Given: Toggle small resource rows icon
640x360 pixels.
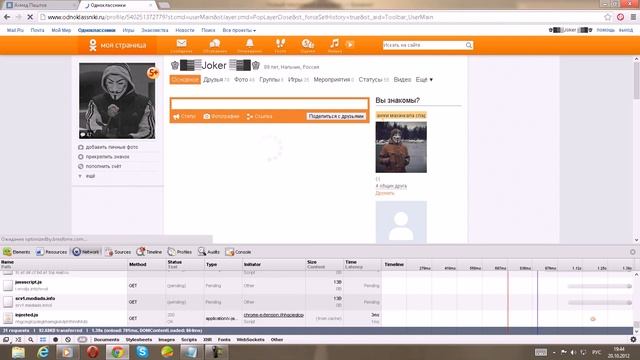Looking at the screenshot, I should point(43,340).
